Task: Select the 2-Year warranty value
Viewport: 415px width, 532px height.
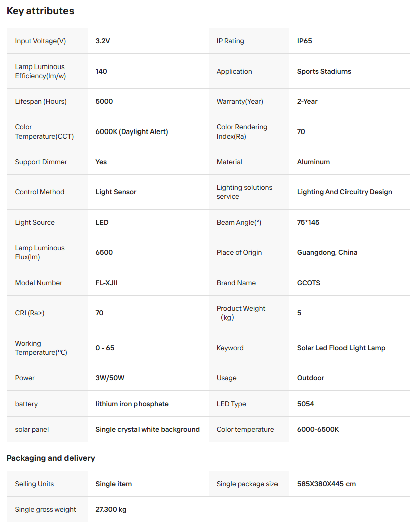Action: [307, 101]
